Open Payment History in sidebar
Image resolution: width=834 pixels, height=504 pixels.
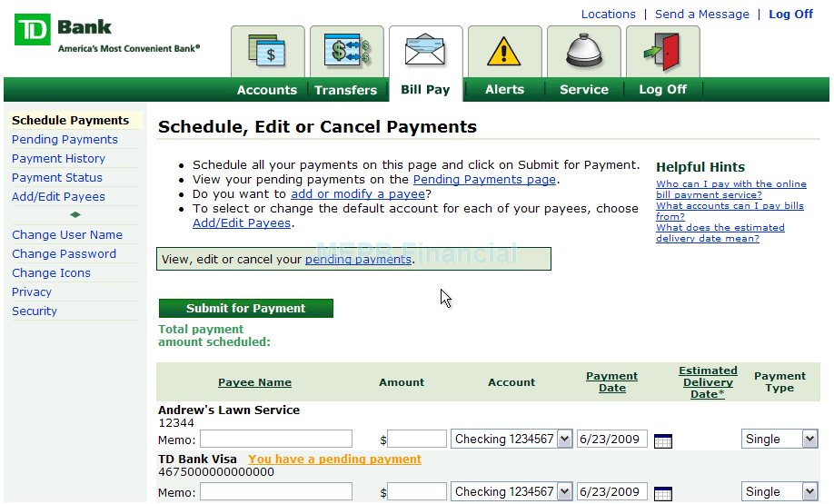point(58,158)
